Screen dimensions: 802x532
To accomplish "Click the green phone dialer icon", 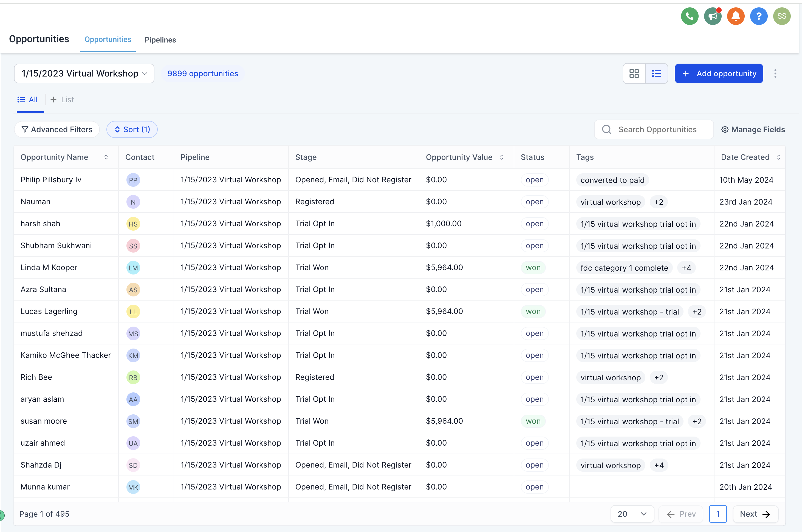I will coord(689,16).
